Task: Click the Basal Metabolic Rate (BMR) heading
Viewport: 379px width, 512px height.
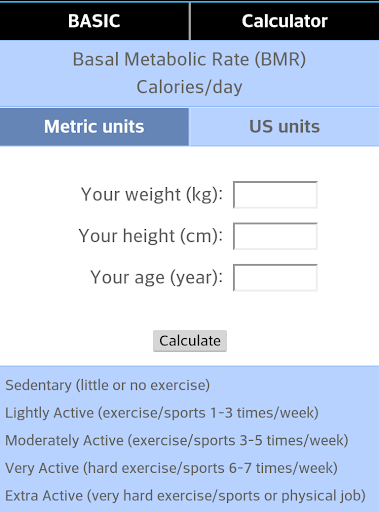Action: coord(189,59)
